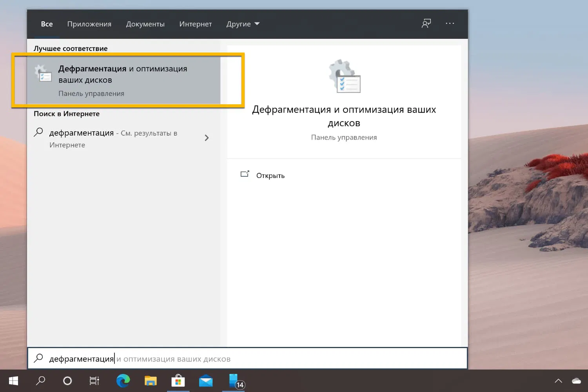Select the Документы tab

click(x=145, y=24)
